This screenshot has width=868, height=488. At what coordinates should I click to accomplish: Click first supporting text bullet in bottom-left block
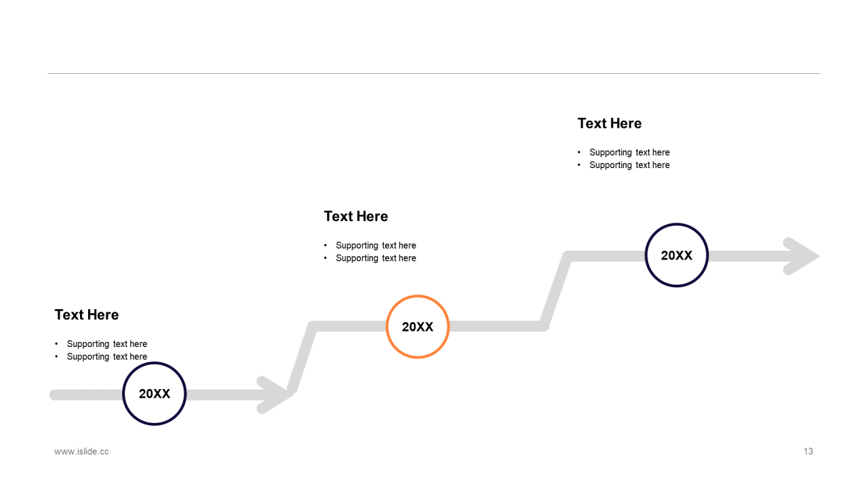click(x=106, y=344)
